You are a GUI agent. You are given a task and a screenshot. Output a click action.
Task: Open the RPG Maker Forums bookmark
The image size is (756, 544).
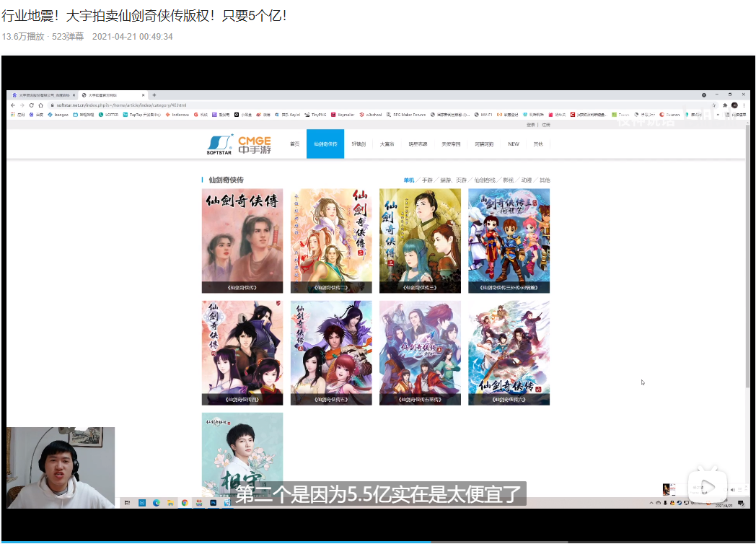406,115
